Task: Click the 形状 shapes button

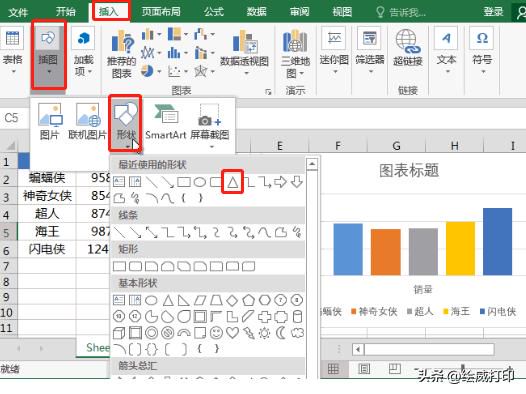Action: click(x=125, y=123)
